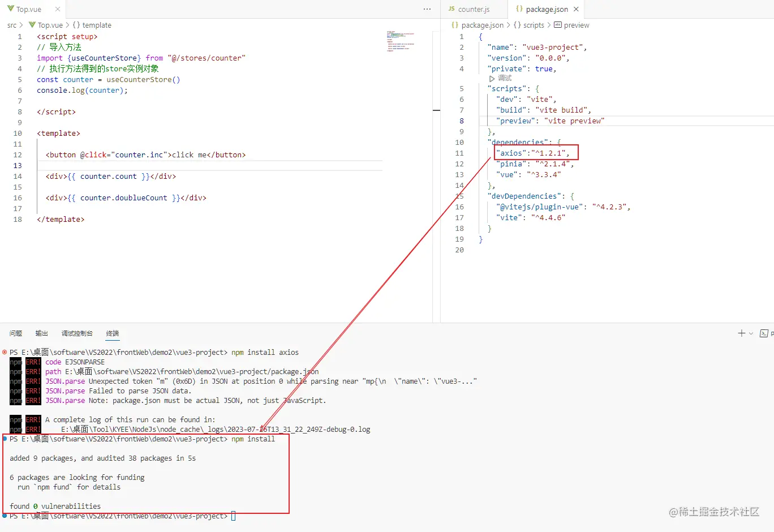
Task: Click the debug-0.log path in terminal
Action: click(216, 429)
